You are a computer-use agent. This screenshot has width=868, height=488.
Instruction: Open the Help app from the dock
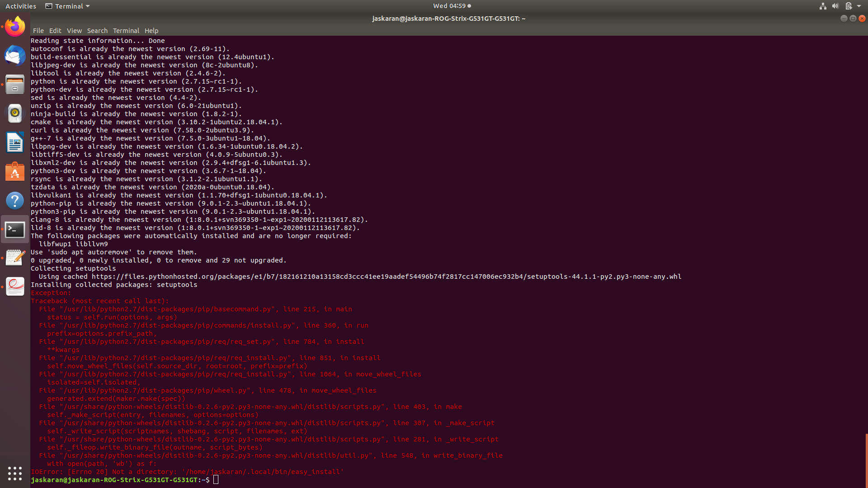pyautogui.click(x=15, y=200)
